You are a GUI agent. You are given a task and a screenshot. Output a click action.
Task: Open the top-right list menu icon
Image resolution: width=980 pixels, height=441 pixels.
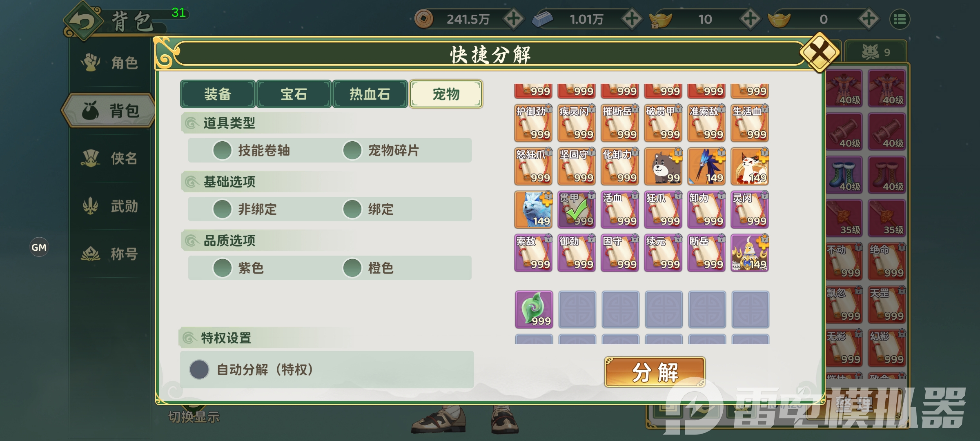coord(900,19)
